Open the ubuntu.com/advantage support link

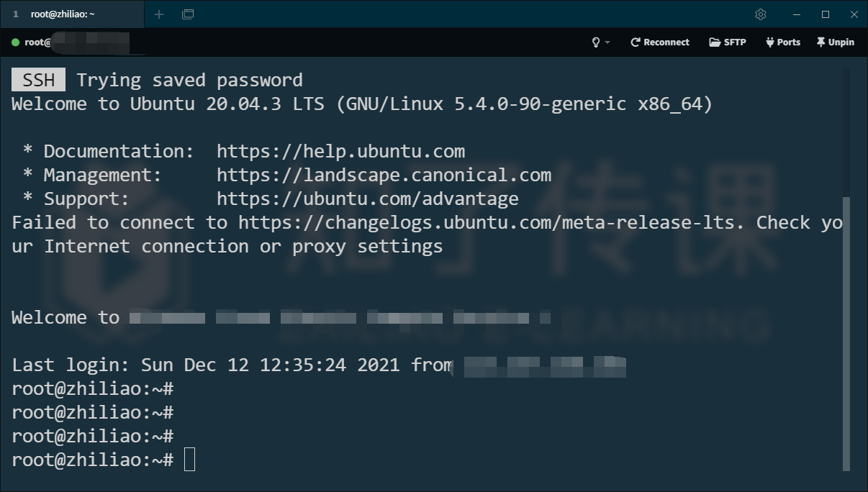pyautogui.click(x=367, y=199)
